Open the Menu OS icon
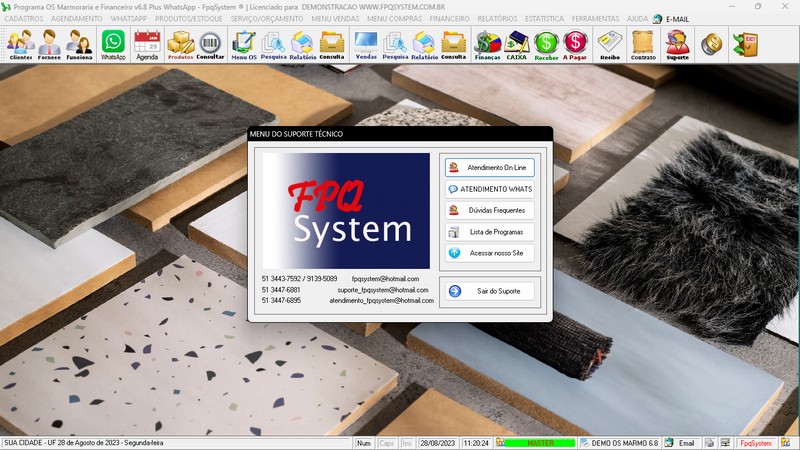 tap(244, 45)
